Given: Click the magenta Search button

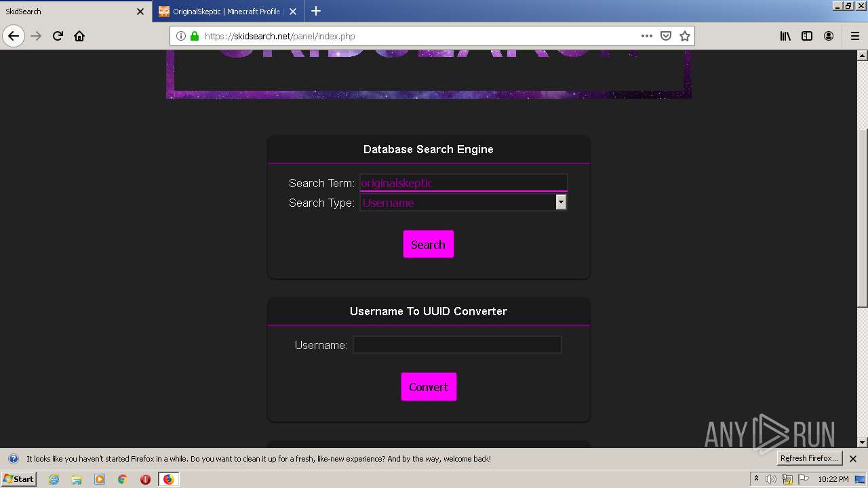Looking at the screenshot, I should (x=429, y=244).
